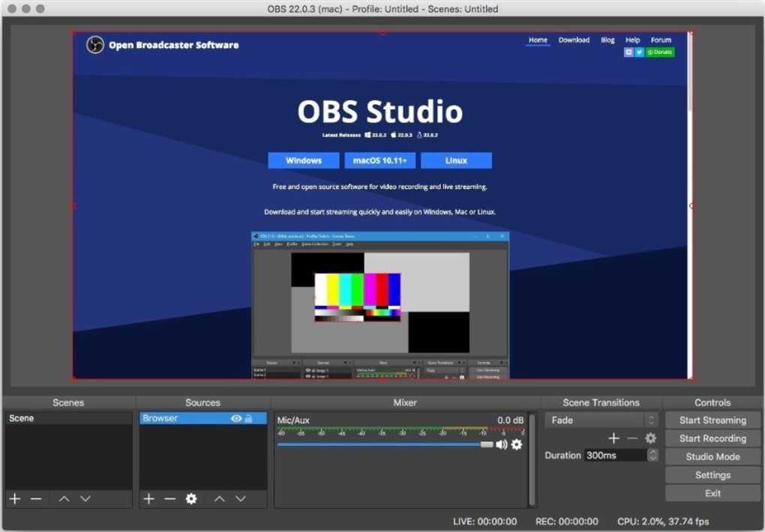Click the Windows download button
Image resolution: width=765 pixels, height=532 pixels.
pyautogui.click(x=304, y=160)
